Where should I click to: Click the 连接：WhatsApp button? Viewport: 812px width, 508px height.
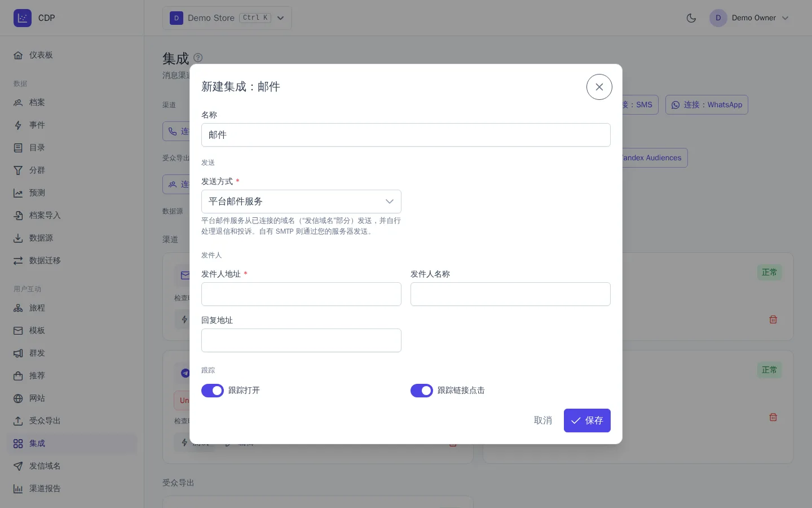(707, 105)
